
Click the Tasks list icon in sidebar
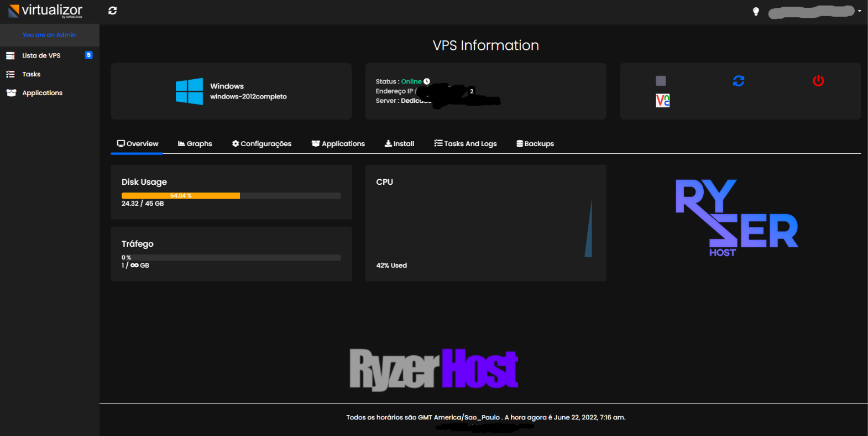coord(11,74)
